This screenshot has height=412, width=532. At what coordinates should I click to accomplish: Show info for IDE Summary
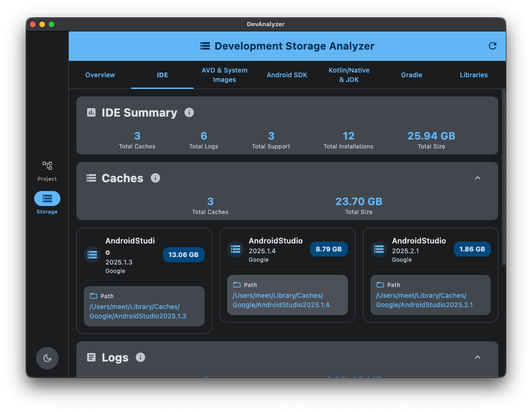click(189, 112)
